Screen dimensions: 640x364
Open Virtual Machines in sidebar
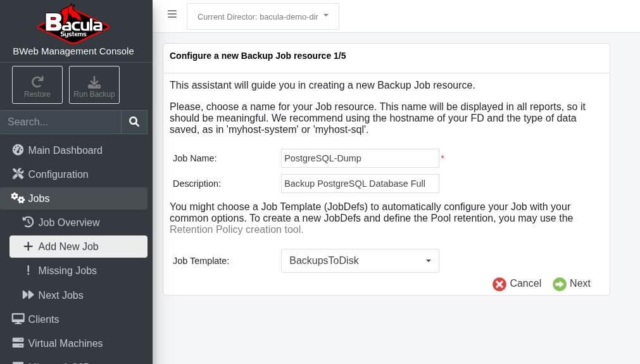(65, 343)
